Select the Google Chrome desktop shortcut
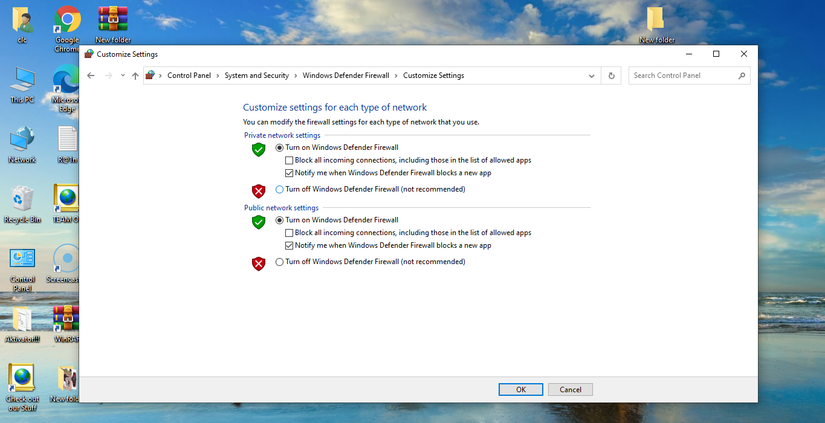Screen dimensions: 825x423 point(67,28)
